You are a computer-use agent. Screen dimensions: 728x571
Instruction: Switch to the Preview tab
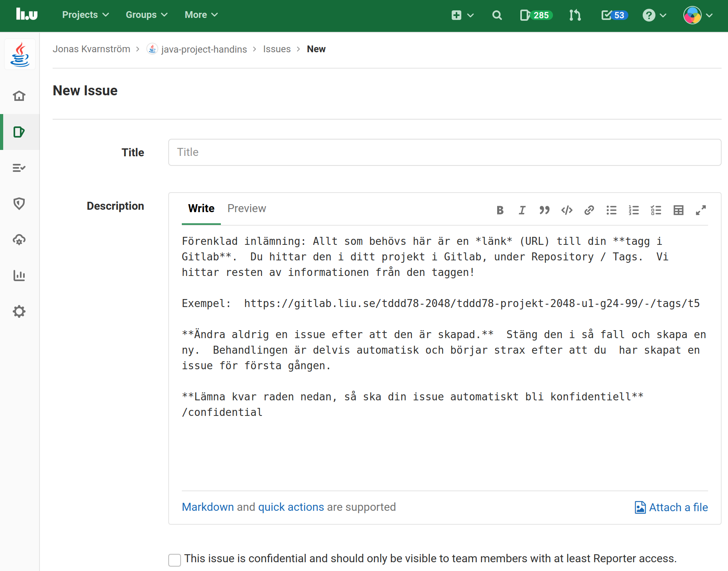247,209
